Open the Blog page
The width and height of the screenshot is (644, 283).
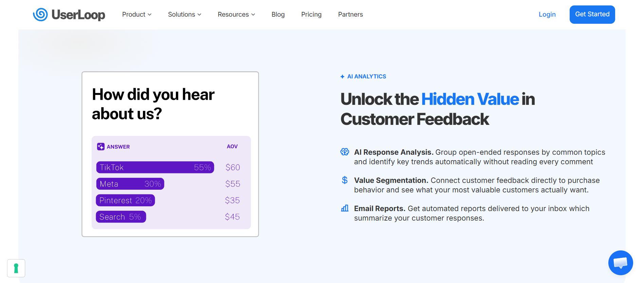278,14
